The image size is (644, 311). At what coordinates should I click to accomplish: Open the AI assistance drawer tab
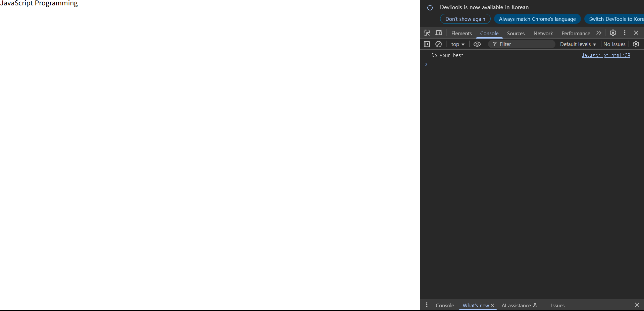[519, 305]
